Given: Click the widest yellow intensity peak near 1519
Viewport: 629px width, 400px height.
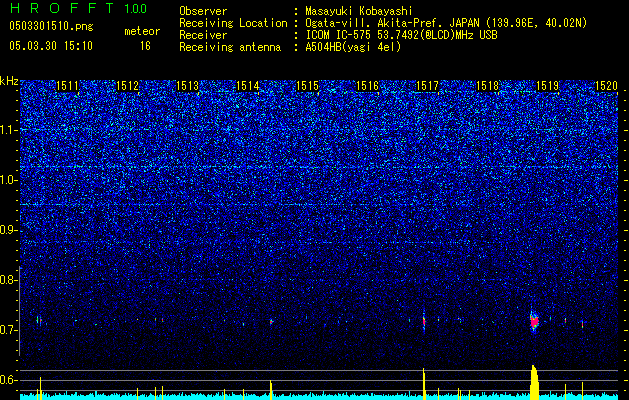Looking at the screenshot, I should click(x=534, y=382).
